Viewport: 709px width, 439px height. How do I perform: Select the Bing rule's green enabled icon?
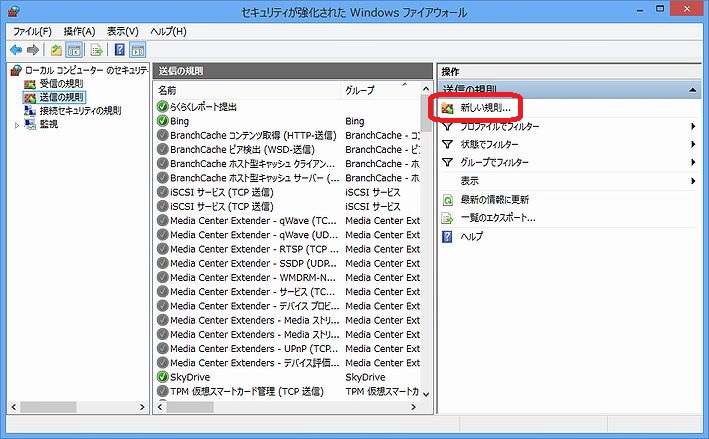click(x=163, y=121)
